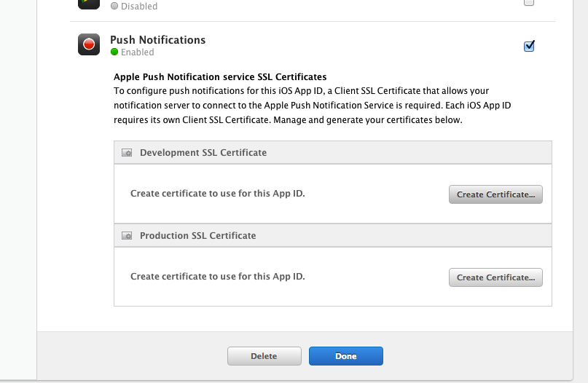Click the Apple Push Notification service SSL Certificates heading
Screen dimensions: 588x383
tap(220, 77)
